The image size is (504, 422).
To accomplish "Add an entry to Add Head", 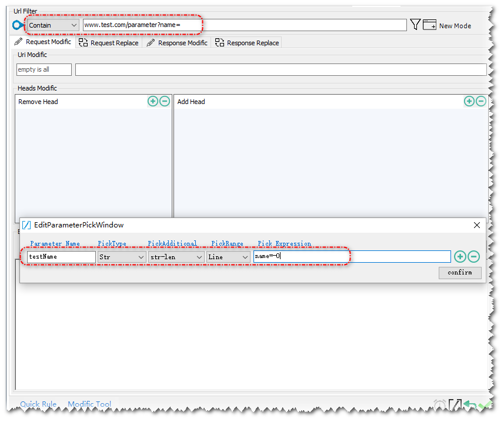I will [469, 102].
